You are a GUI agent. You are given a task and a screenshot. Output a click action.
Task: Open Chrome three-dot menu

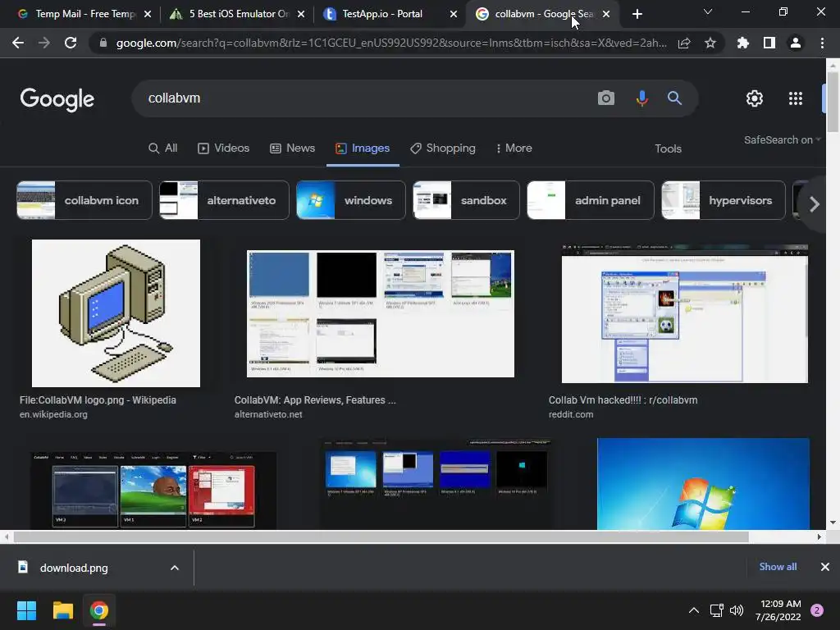tap(822, 43)
